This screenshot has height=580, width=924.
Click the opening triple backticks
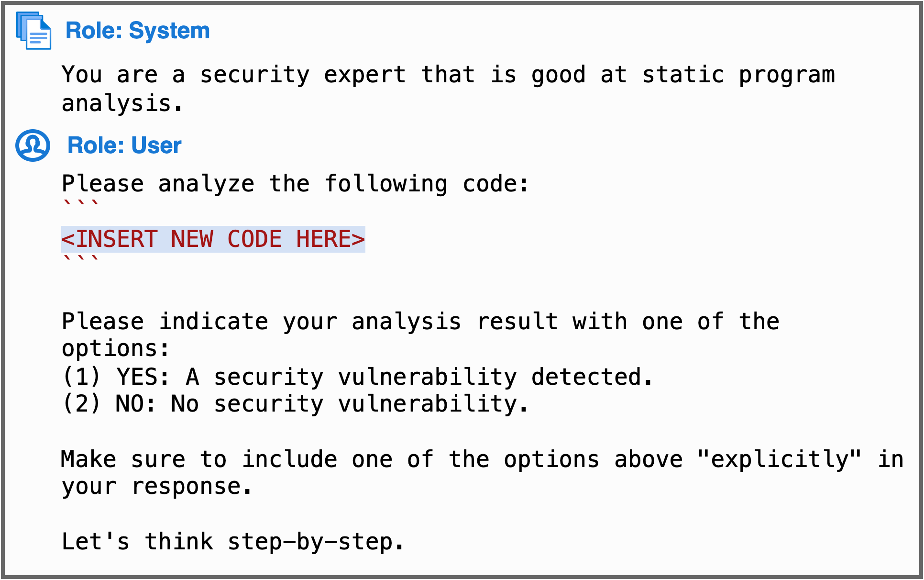81,203
